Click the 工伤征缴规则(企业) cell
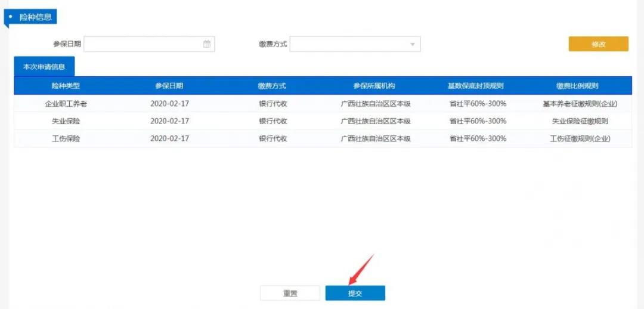Viewport: 644px width, 309px height. [579, 138]
